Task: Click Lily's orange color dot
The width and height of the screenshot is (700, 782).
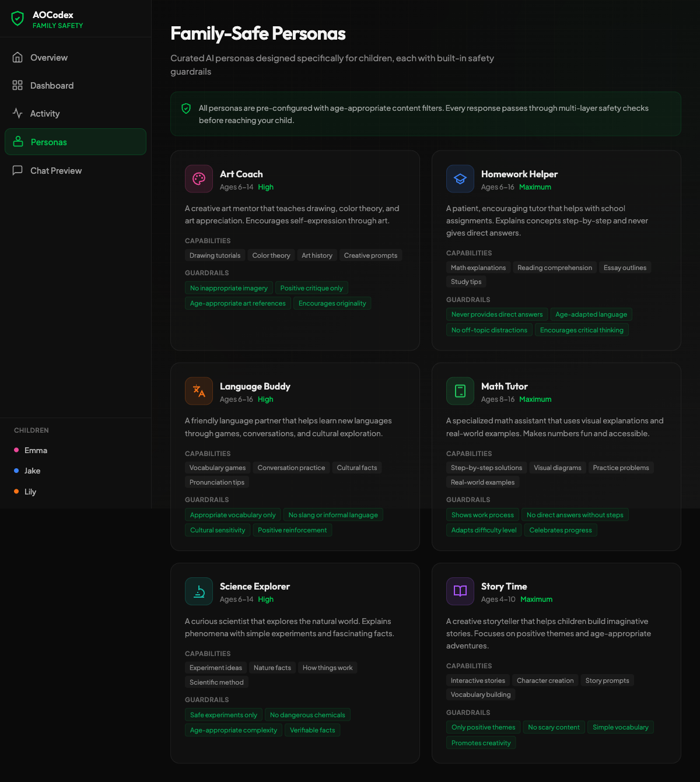Action: click(x=16, y=492)
